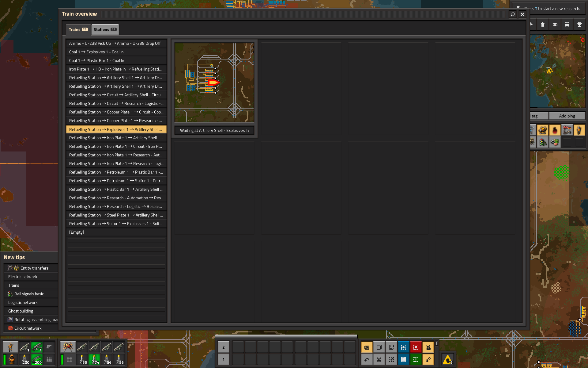The height and width of the screenshot is (368, 588).
Task: Select the red deconstruction planner tool
Action: (x=416, y=347)
